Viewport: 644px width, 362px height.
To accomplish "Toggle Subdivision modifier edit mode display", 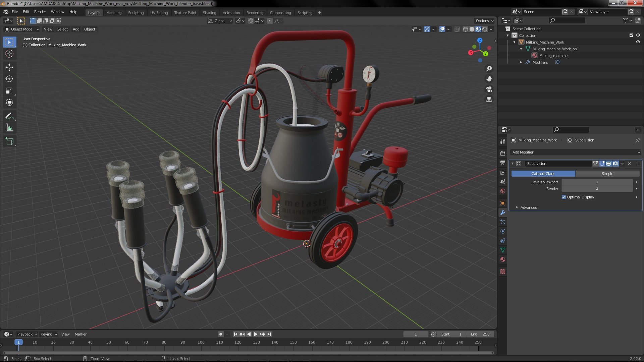I will point(602,164).
